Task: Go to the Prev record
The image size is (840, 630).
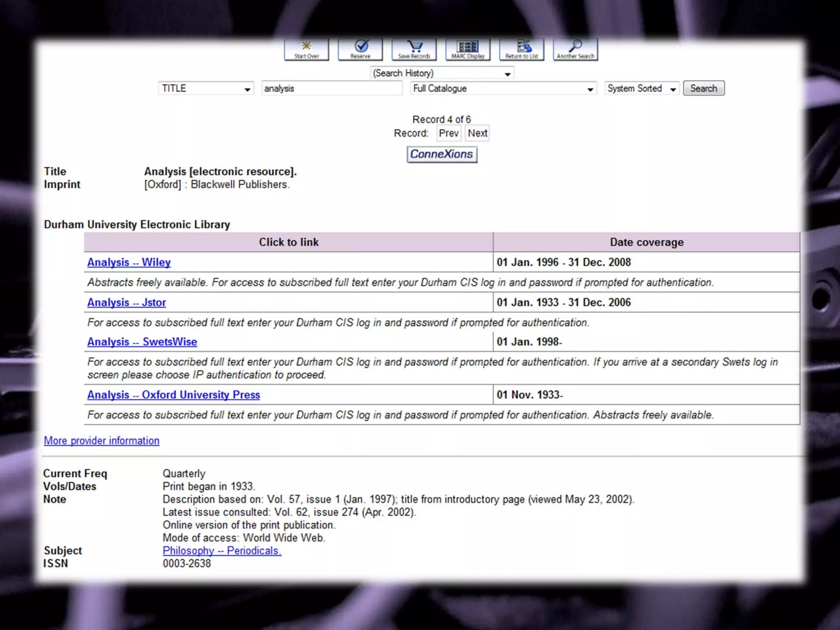Action: coord(448,133)
